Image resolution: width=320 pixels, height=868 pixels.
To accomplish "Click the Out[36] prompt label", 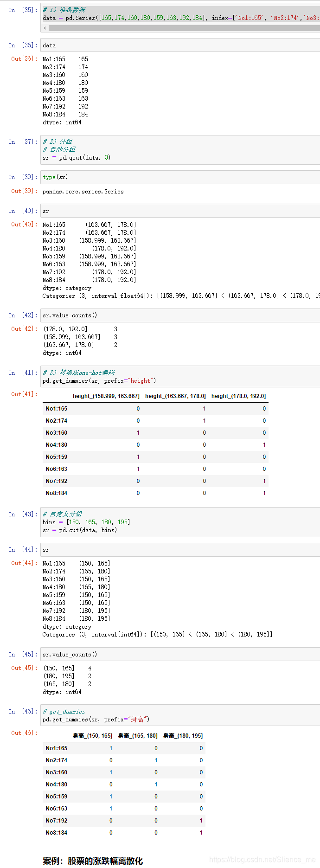I will click(24, 59).
